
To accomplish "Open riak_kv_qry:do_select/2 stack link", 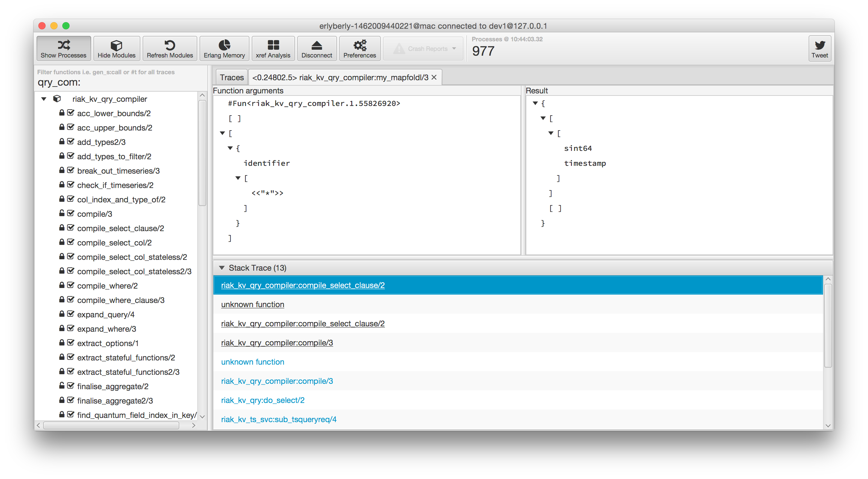I will coord(263,400).
